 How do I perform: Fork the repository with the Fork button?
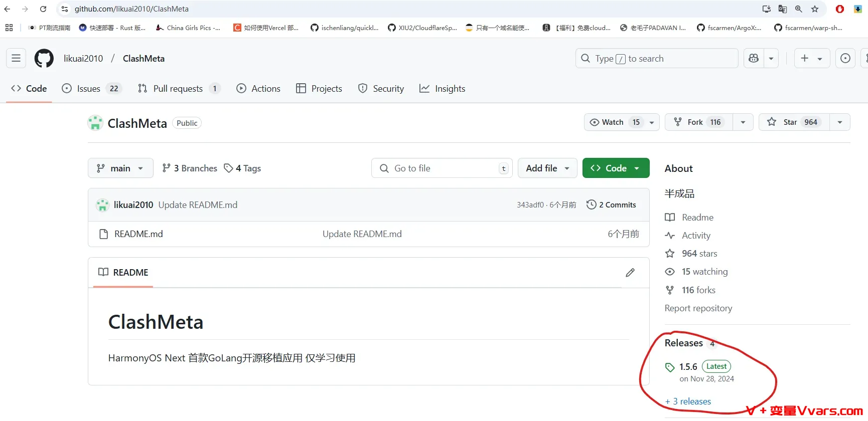(699, 122)
